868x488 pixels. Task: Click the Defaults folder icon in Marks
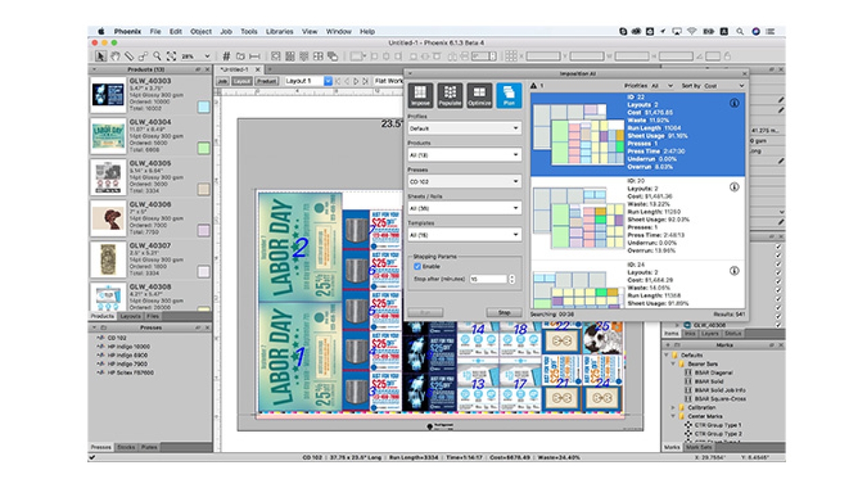675,355
